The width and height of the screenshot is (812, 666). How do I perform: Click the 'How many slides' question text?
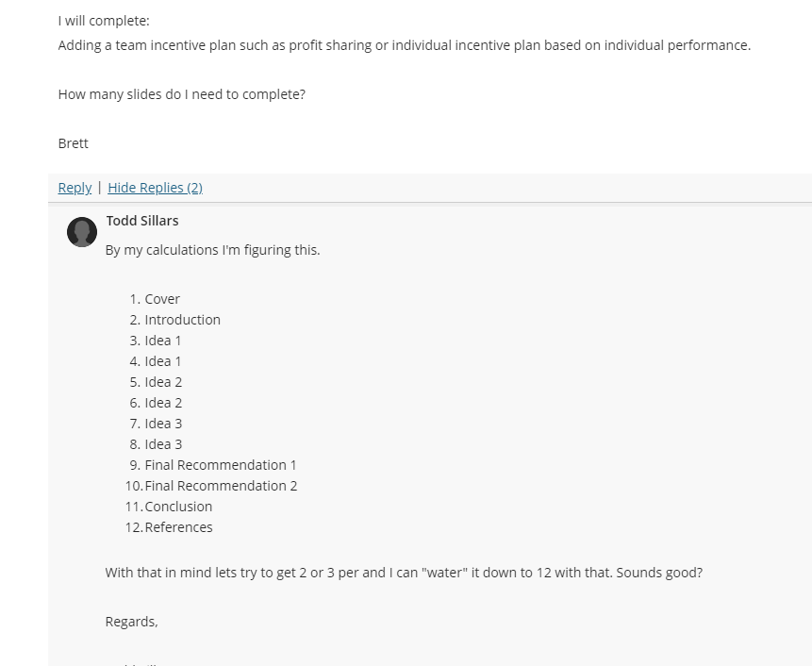(182, 94)
